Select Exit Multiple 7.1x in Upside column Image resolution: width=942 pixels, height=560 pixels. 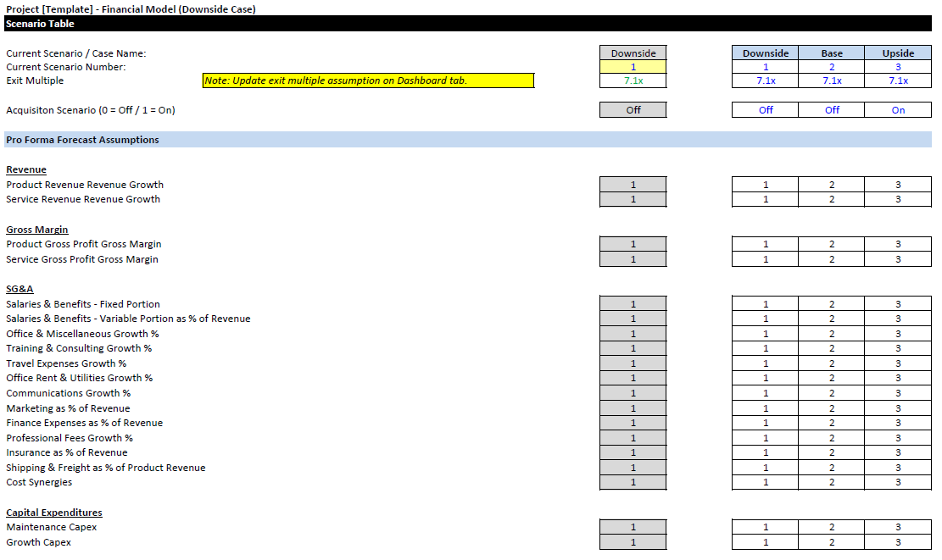tap(898, 80)
